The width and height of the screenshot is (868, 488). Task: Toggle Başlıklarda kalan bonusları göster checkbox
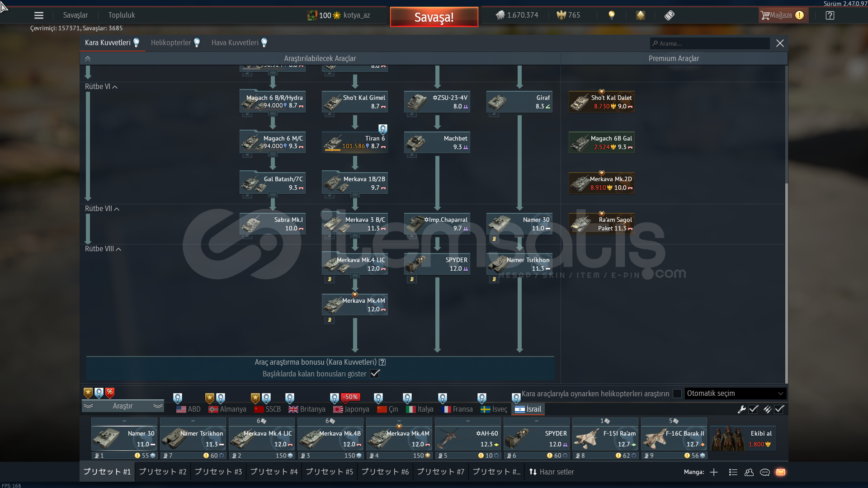[x=375, y=374]
